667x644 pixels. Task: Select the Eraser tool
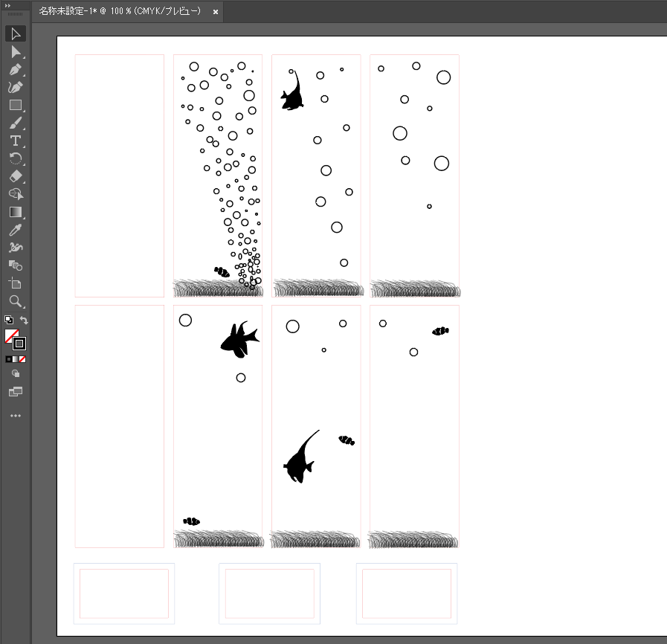pyautogui.click(x=16, y=176)
